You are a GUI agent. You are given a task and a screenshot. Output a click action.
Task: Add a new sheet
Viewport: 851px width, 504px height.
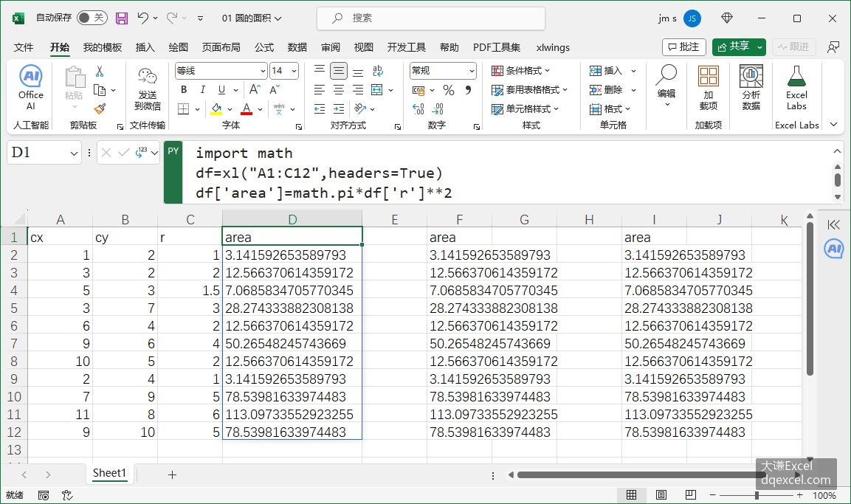coord(172,474)
